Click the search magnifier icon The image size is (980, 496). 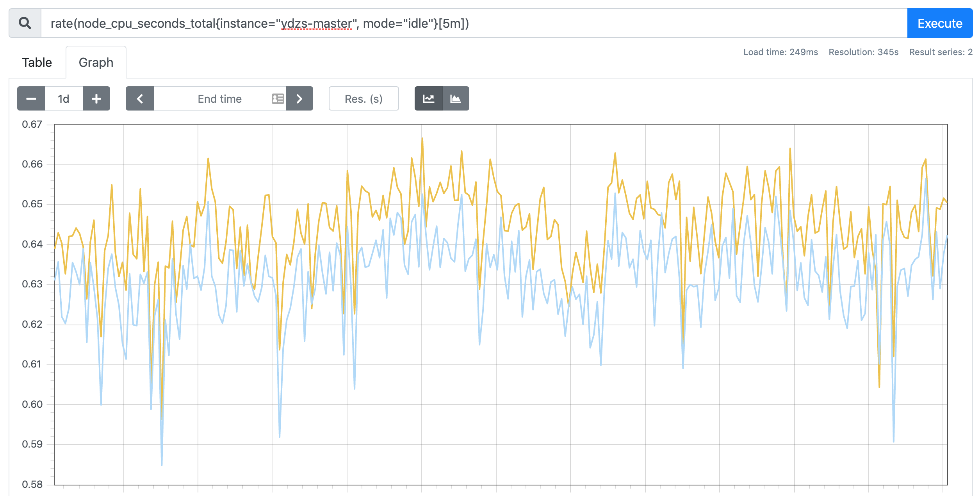[25, 23]
